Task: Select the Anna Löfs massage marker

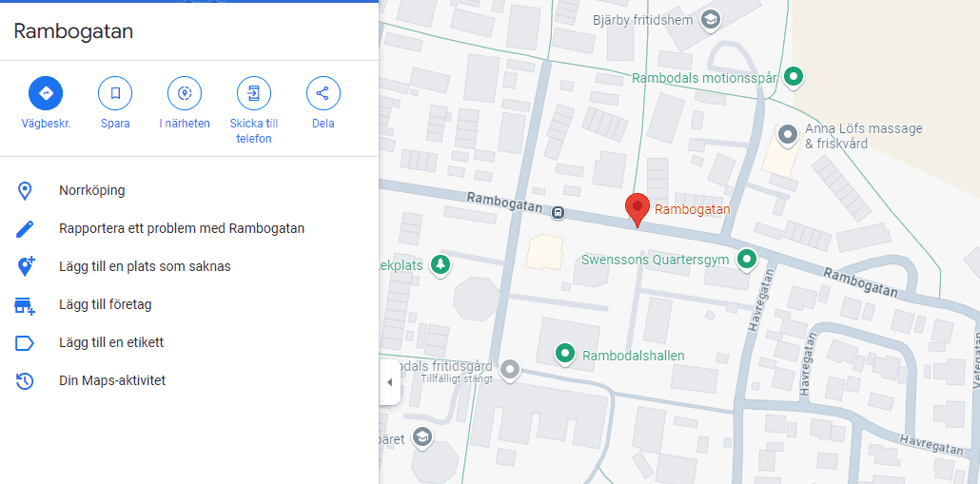Action: 788,135
